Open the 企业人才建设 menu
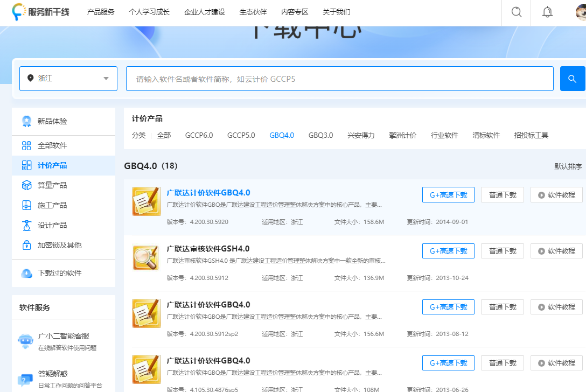Image resolution: width=586 pixels, height=392 pixels. click(x=205, y=12)
